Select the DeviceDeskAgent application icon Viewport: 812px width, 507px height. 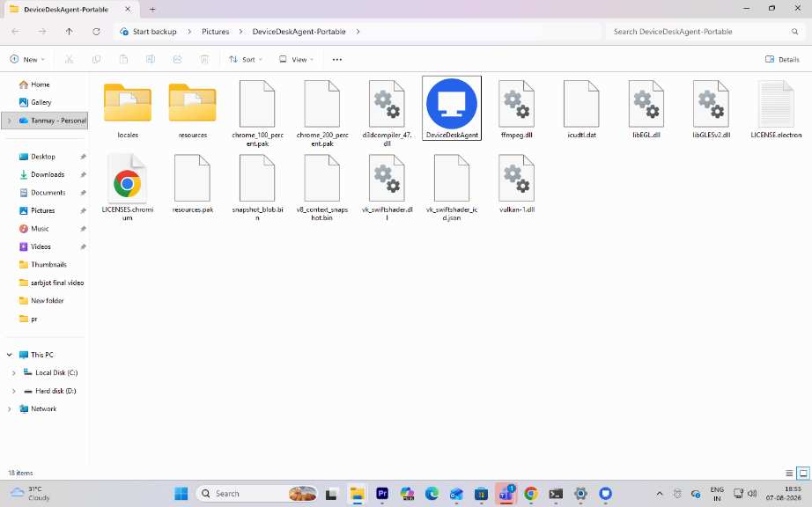452,104
